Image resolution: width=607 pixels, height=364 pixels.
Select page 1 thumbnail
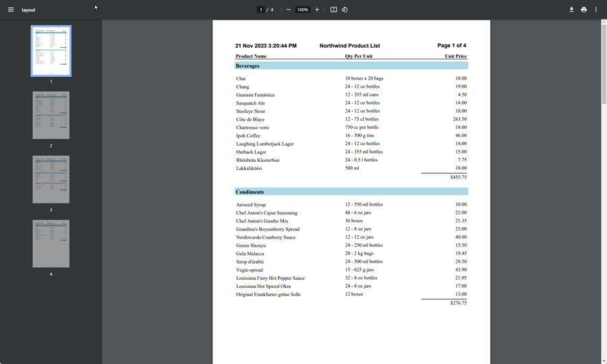[x=51, y=51]
